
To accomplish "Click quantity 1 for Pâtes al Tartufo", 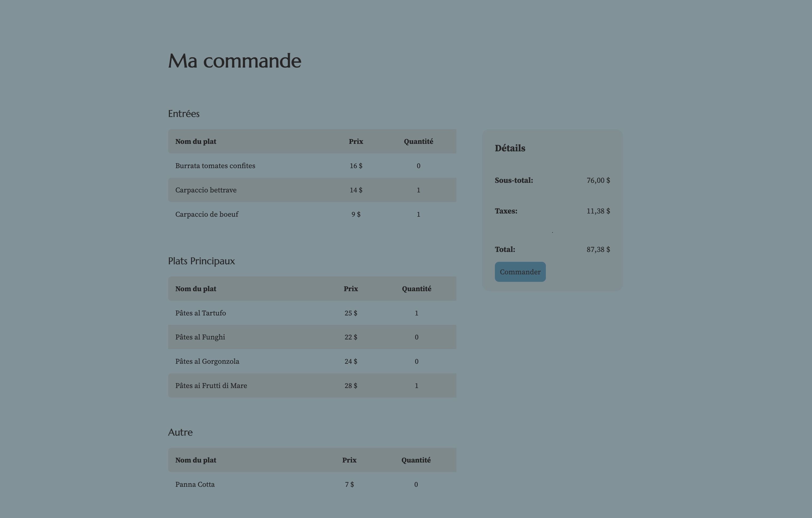I will pyautogui.click(x=416, y=313).
